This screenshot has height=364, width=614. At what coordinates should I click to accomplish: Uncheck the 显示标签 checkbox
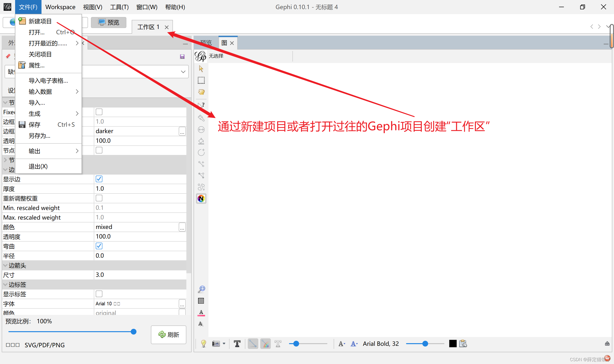coord(99,294)
